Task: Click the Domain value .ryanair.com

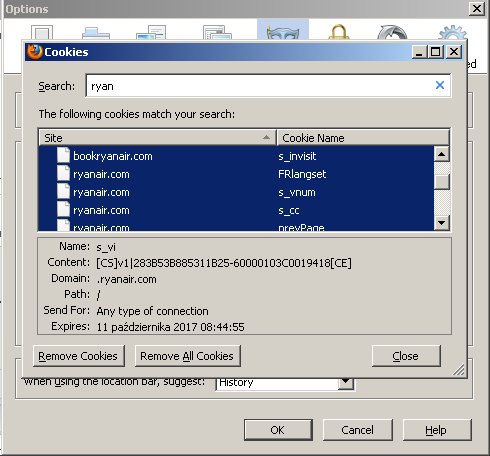Action: [126, 279]
